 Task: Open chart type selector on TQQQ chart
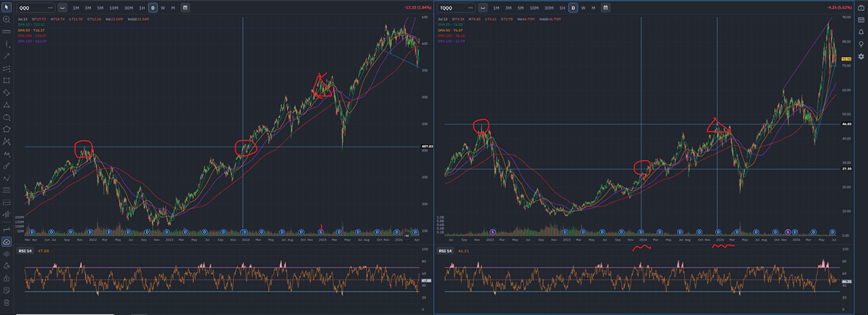[x=483, y=7]
